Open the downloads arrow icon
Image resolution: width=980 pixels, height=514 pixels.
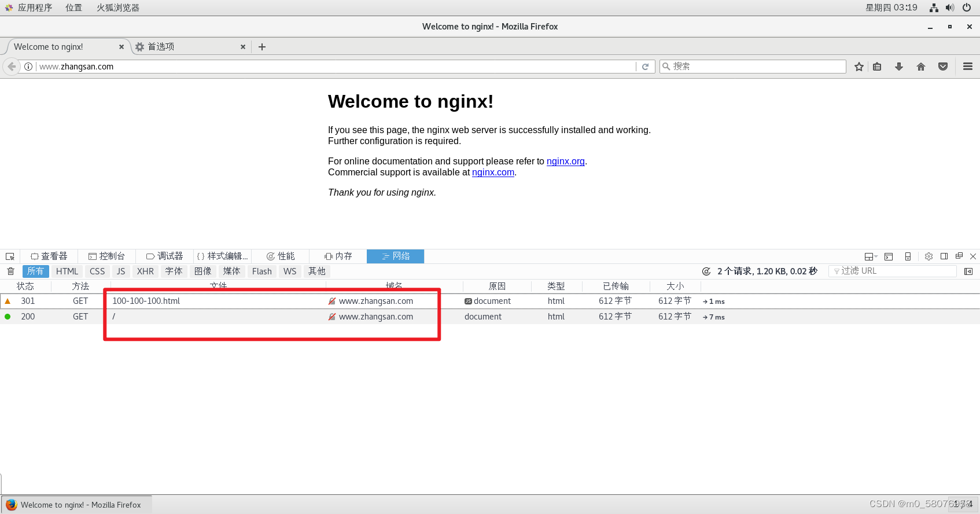pyautogui.click(x=899, y=67)
